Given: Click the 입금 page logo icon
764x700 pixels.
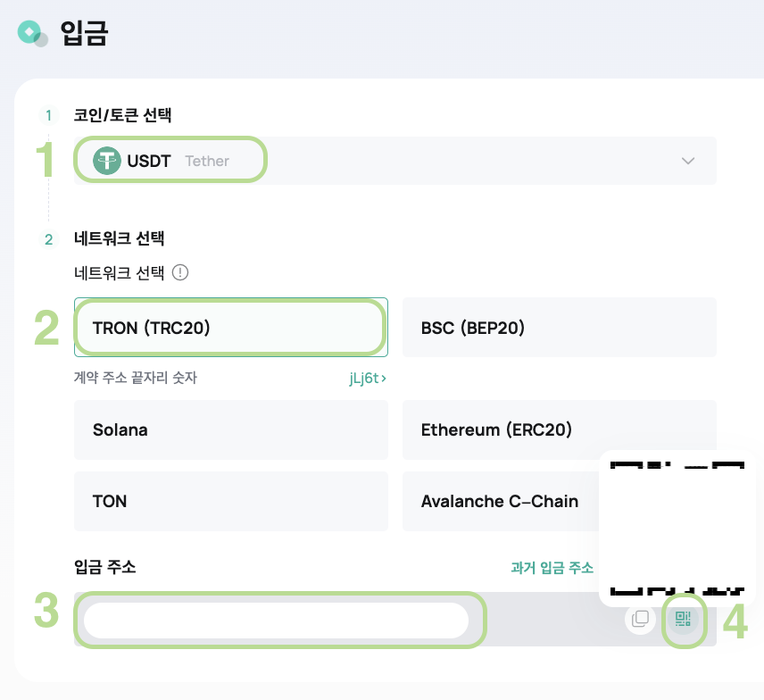Looking at the screenshot, I should 32,33.
